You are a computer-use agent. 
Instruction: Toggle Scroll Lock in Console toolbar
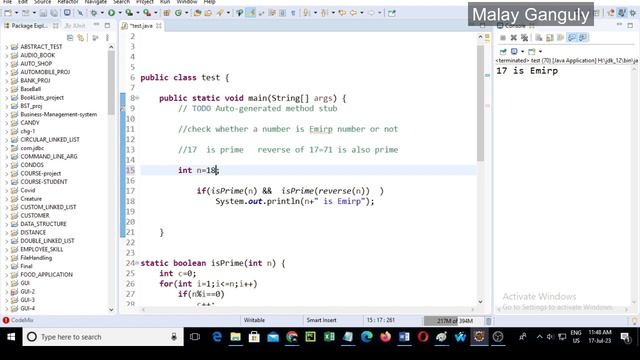[x=550, y=38]
